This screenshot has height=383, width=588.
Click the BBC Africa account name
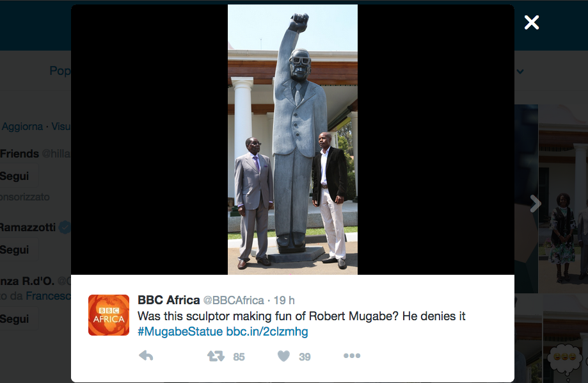tap(169, 300)
